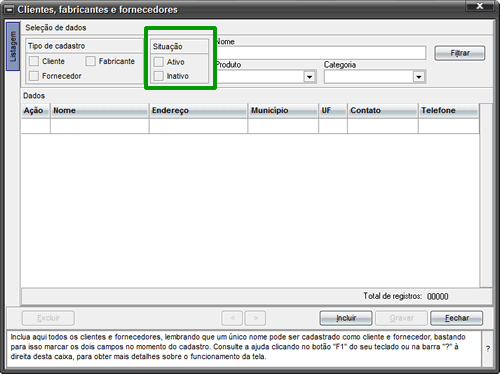Open the Categoria dropdown arrow
500x374 pixels.
(x=419, y=77)
